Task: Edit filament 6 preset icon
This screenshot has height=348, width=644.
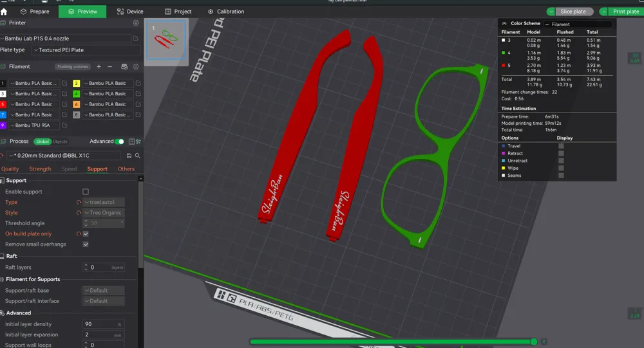Action: 138,104
